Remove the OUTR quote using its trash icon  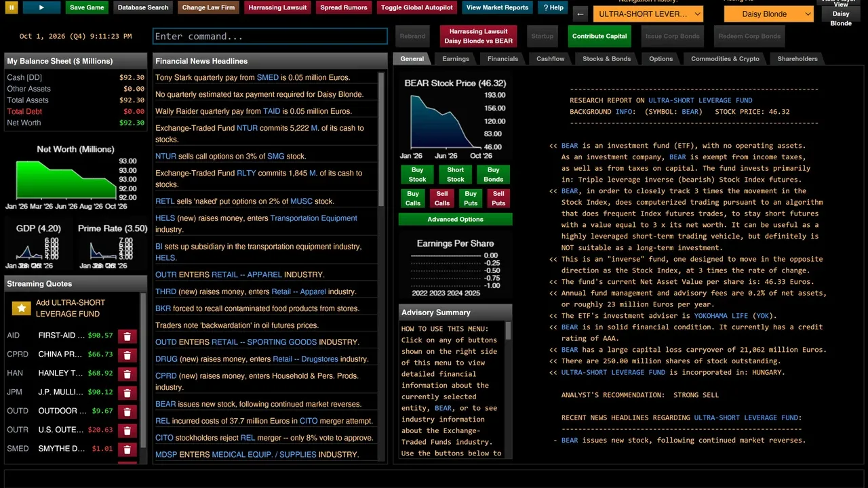[x=127, y=430]
